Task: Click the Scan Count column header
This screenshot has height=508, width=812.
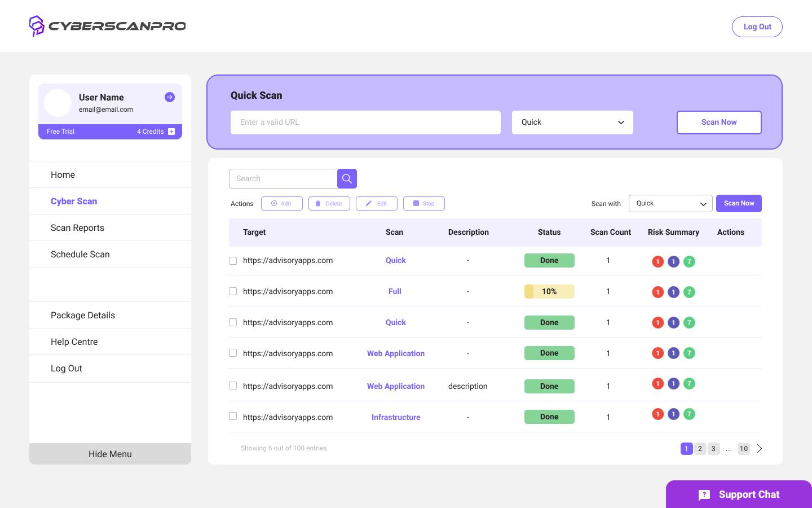Action: tap(611, 232)
